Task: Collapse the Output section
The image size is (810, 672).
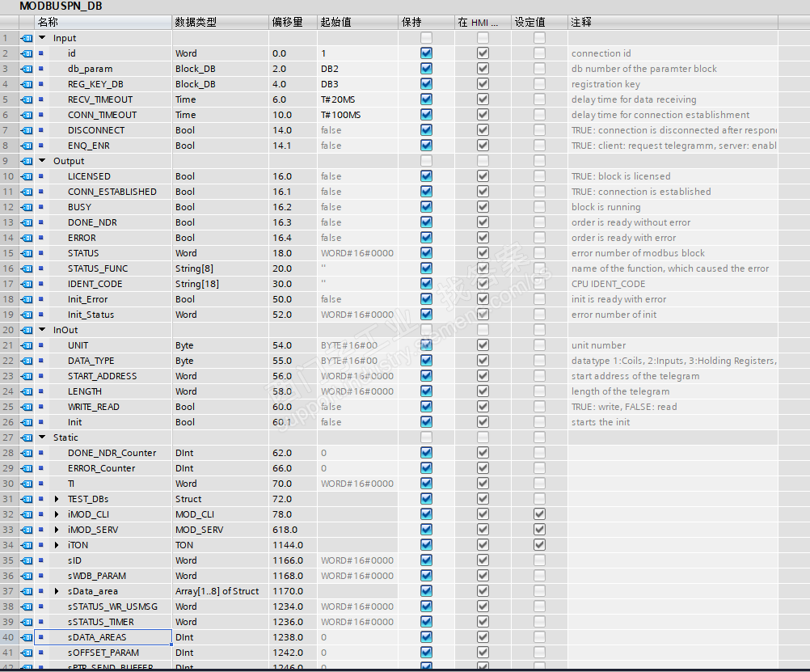Action: (x=42, y=161)
